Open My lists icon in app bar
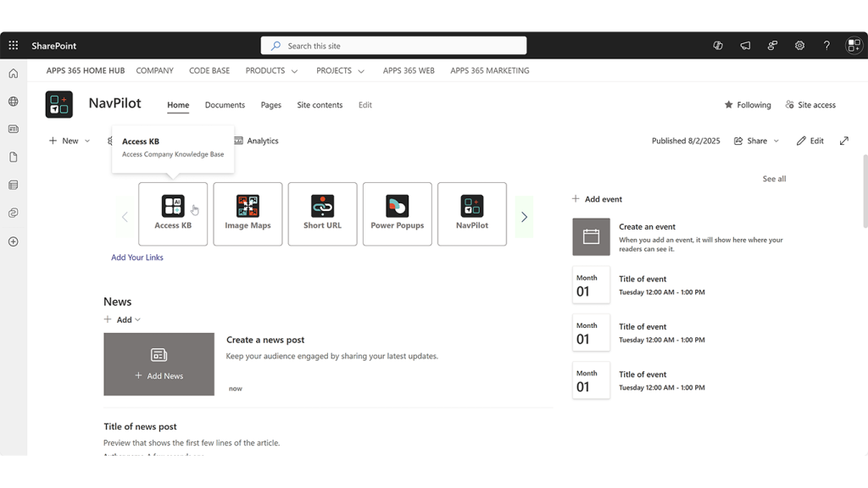 (14, 185)
